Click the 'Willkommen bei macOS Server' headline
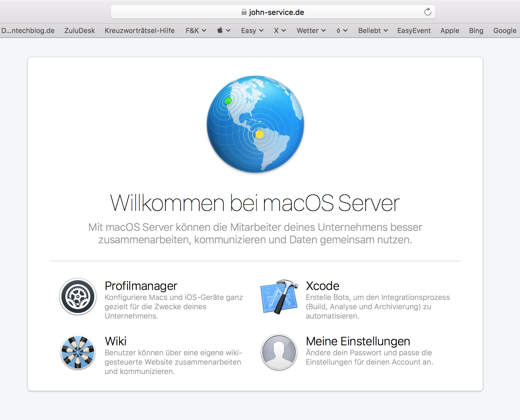 coord(255,203)
